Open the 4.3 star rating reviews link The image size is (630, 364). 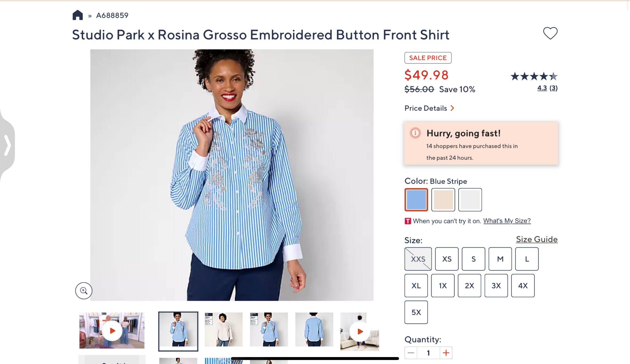tap(542, 88)
